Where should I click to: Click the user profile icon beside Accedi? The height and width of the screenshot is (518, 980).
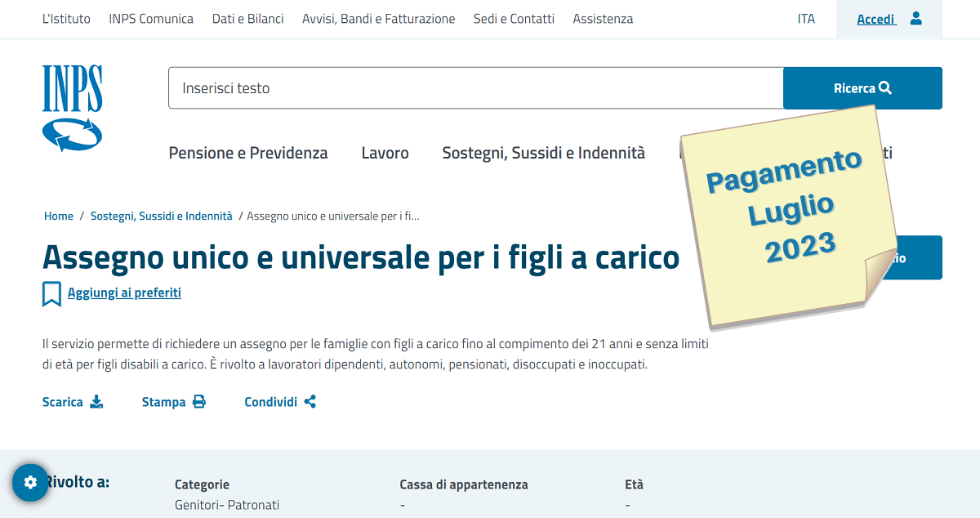915,18
